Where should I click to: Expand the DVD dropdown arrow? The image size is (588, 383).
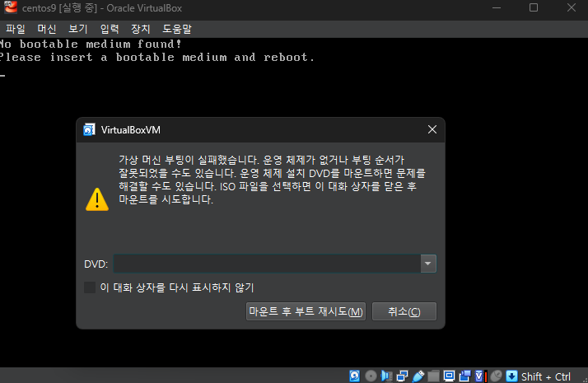click(x=428, y=264)
